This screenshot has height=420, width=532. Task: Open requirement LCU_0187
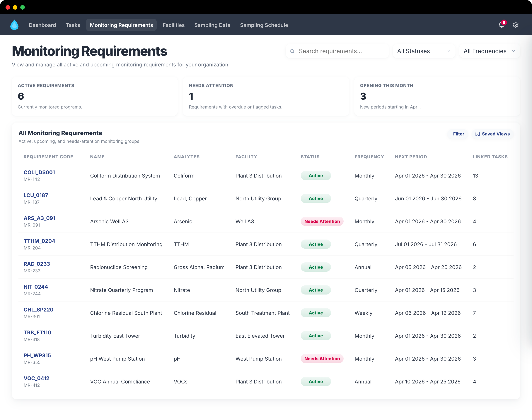coord(36,195)
